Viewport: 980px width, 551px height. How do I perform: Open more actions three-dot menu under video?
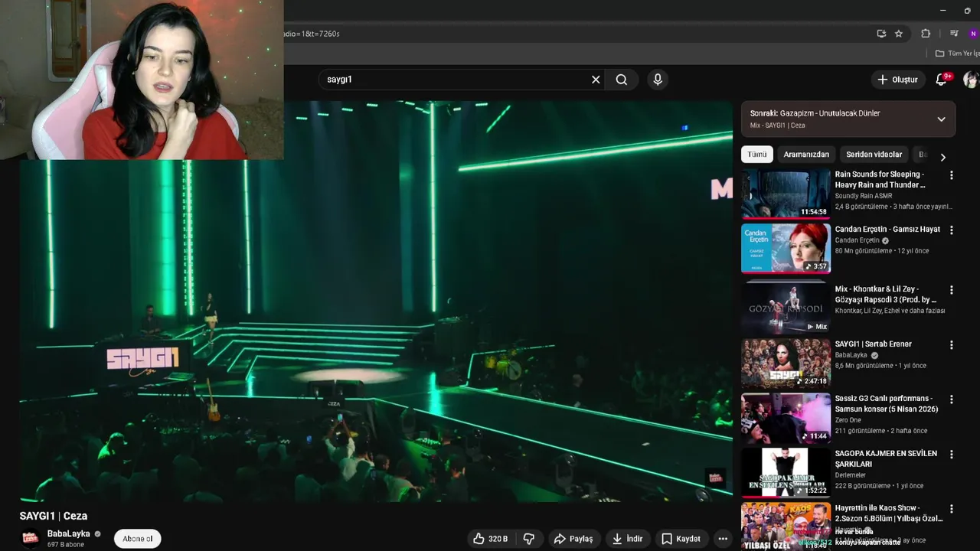(x=722, y=539)
